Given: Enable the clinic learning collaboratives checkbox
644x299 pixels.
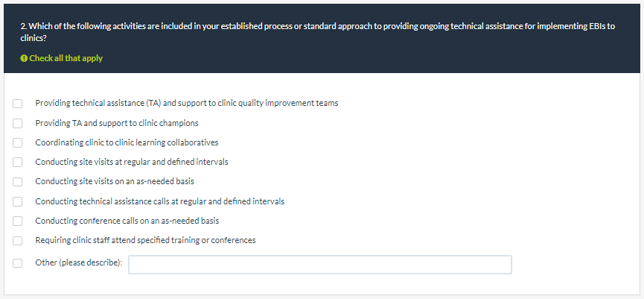Looking at the screenshot, I should point(18,142).
